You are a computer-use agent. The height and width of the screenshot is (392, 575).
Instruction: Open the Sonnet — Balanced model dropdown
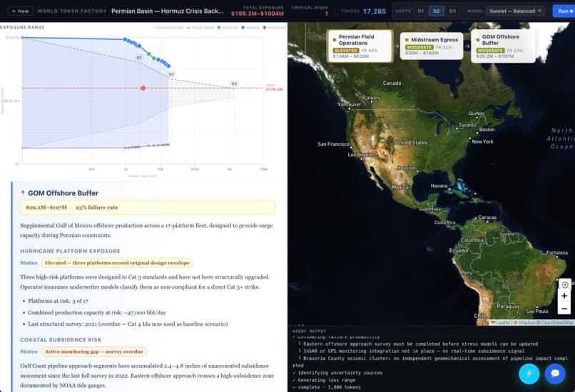515,11
